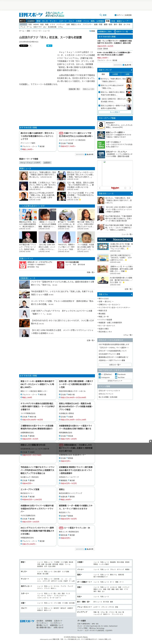Image resolution: width=152 pixels, height=644 pixels.
Task: Click NHK紅白歌合戦 red logo icon
Action: point(61,265)
